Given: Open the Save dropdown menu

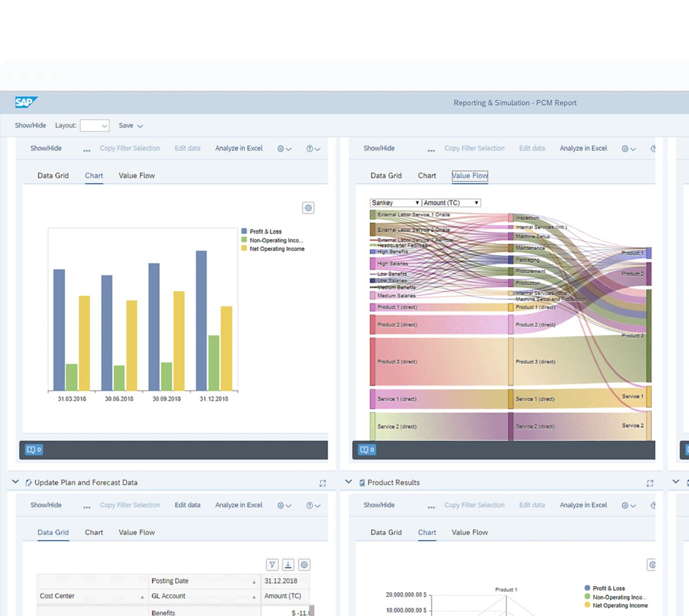Looking at the screenshot, I should tap(131, 126).
